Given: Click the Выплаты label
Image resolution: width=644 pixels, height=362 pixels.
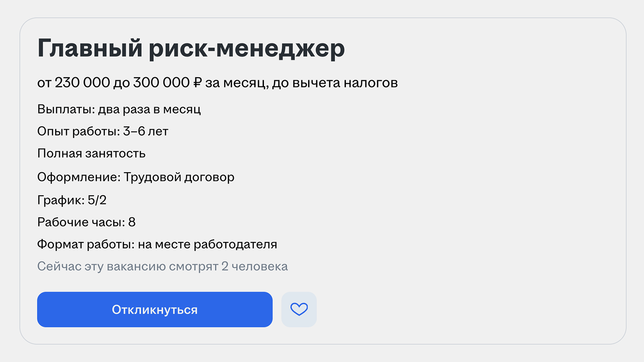Looking at the screenshot, I should pyautogui.click(x=66, y=110).
